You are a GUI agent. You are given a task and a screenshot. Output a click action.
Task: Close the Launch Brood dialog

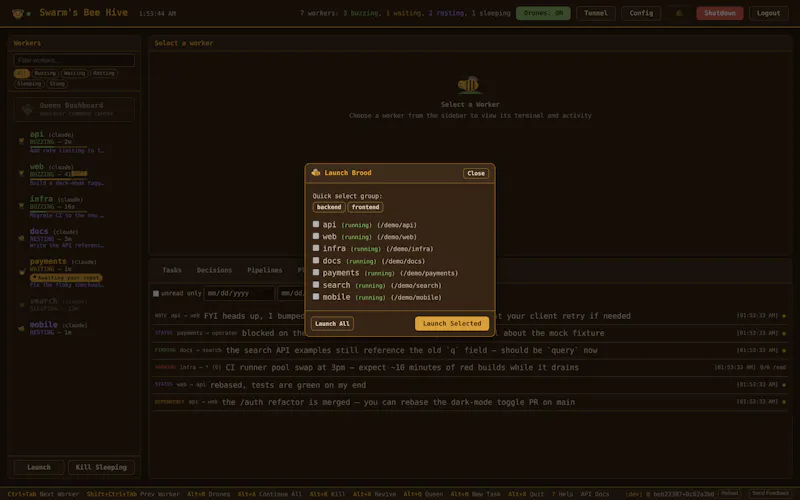point(476,173)
